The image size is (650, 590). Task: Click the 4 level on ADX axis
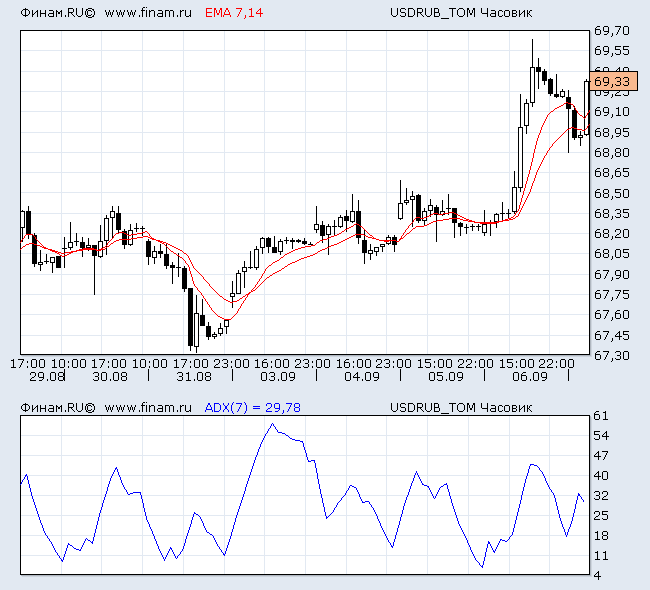(x=597, y=576)
